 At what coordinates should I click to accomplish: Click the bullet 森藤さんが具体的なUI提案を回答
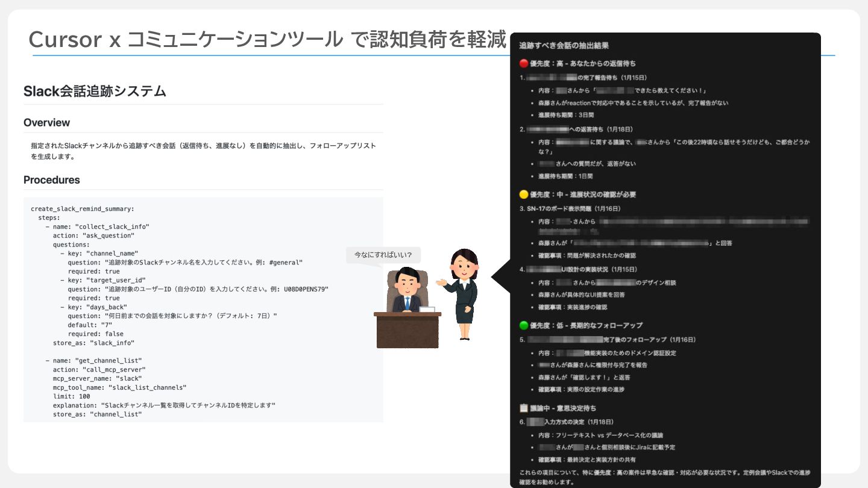(x=582, y=295)
